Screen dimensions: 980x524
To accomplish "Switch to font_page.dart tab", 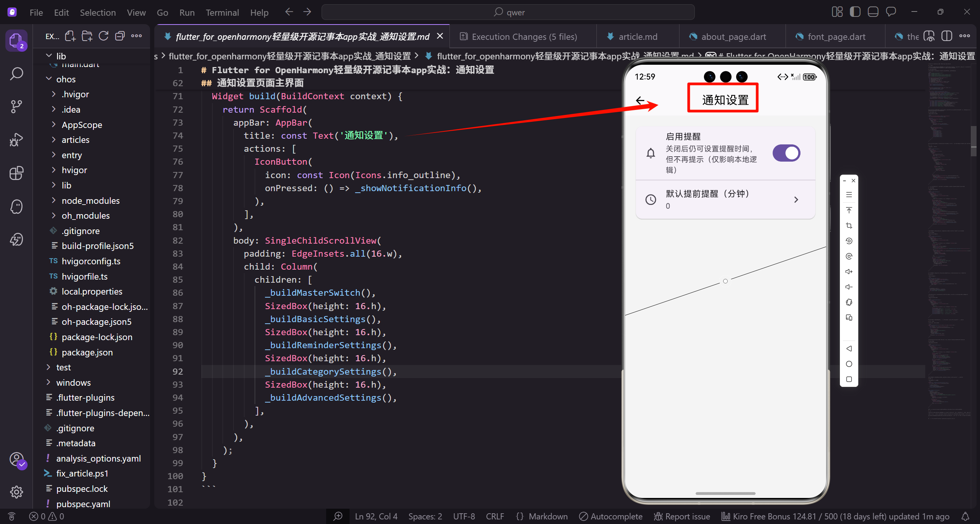I will [x=836, y=37].
